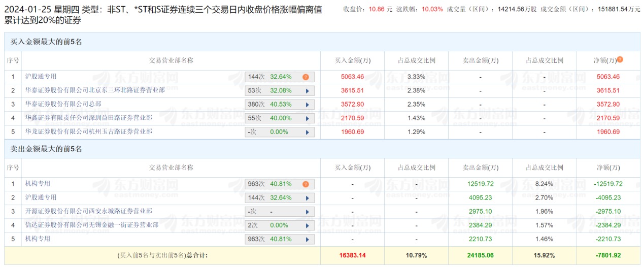Click the buy amount 2170.59 in the 买入金额 column
The height and width of the screenshot is (267, 644).
(352, 118)
